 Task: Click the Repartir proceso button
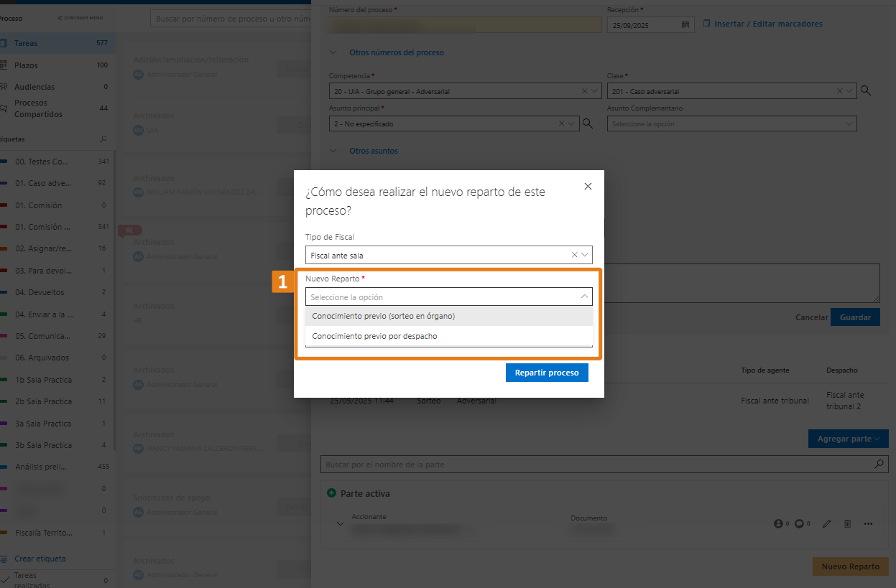pyautogui.click(x=547, y=373)
